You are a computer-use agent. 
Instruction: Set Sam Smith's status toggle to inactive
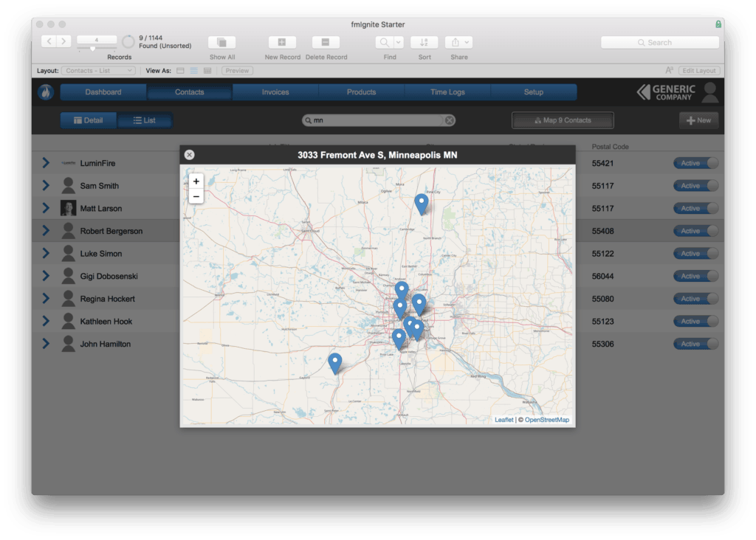(x=695, y=185)
